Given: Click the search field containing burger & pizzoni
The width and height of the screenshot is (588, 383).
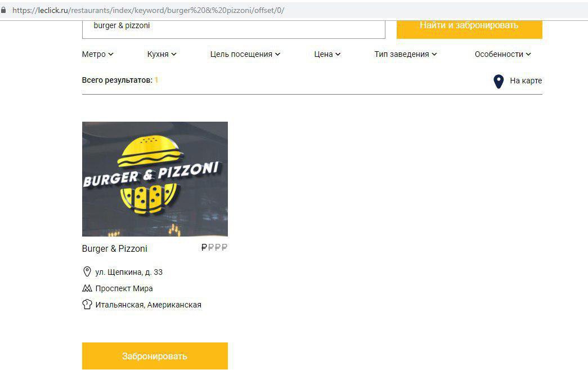Looking at the screenshot, I should tap(234, 29).
